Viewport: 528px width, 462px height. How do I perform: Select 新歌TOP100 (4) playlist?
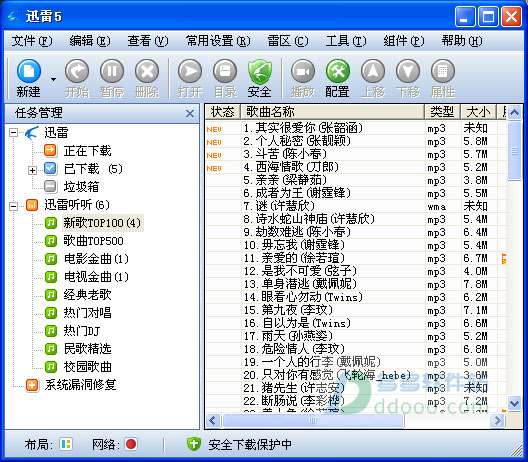102,223
